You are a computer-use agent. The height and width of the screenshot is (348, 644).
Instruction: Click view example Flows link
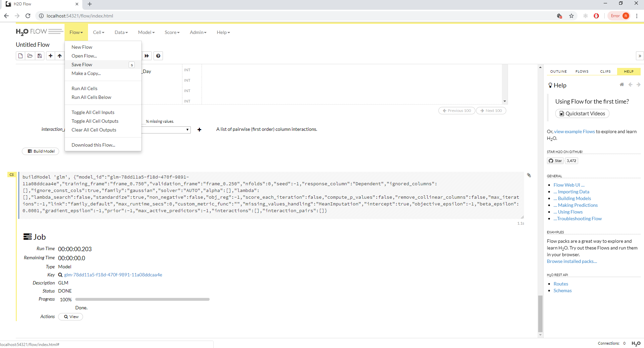click(574, 131)
